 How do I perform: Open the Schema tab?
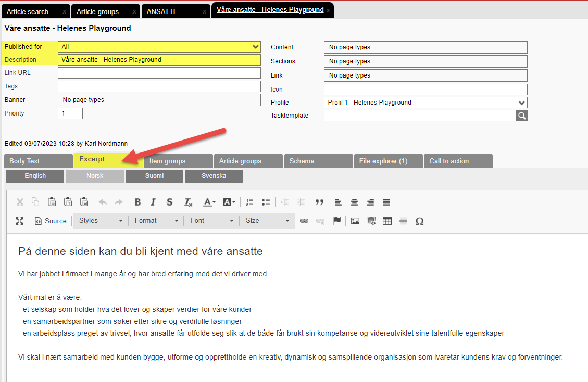(318, 161)
